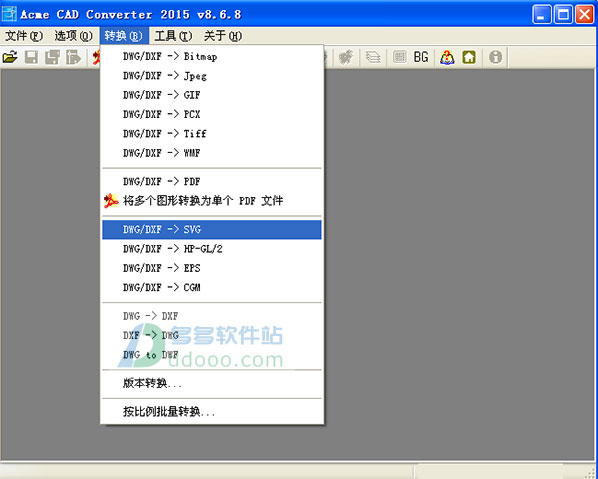
Task: Choose DWG/DXF -> PDF conversion
Action: click(212, 182)
